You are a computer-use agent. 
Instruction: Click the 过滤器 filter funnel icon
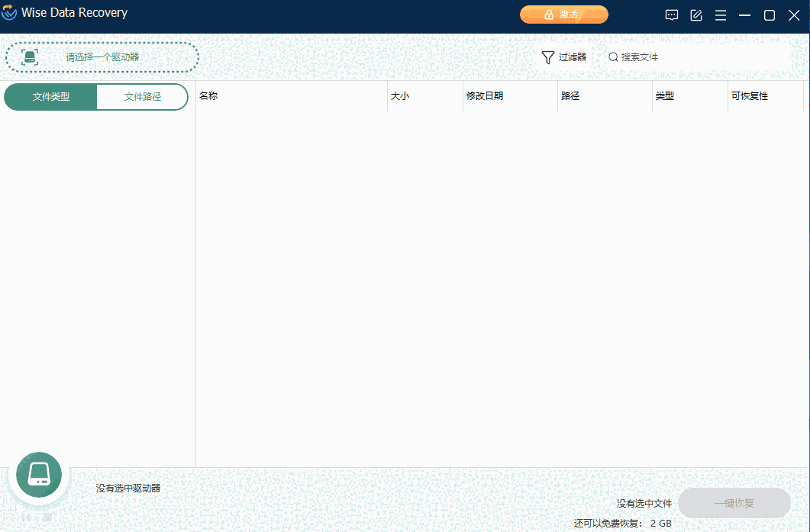[547, 56]
